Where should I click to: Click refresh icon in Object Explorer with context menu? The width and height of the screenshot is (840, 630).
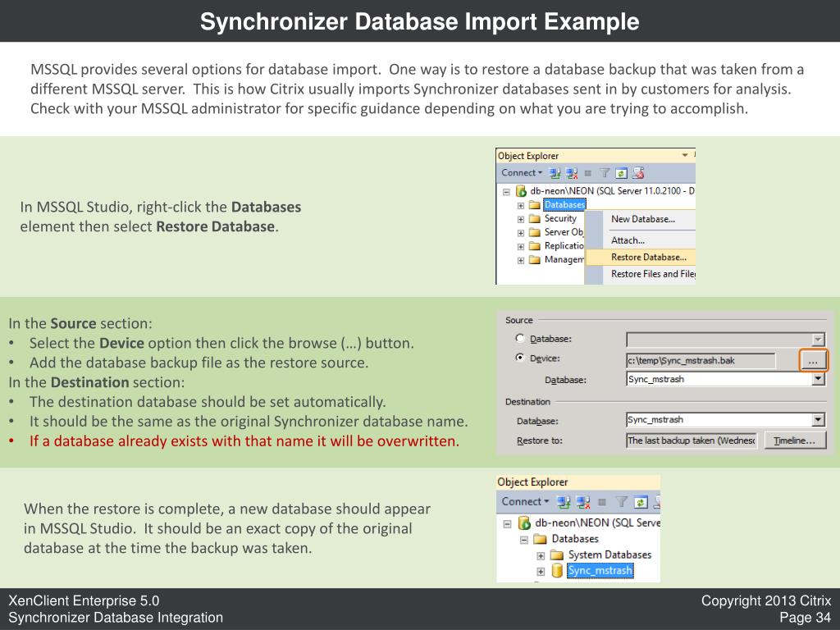tap(621, 173)
